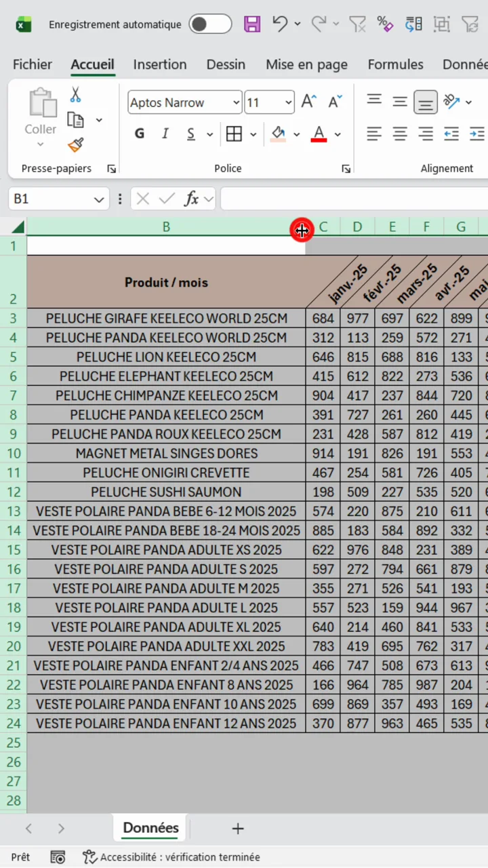Expand the text orientation dropdown arrow
This screenshot has width=488, height=868.
click(468, 102)
